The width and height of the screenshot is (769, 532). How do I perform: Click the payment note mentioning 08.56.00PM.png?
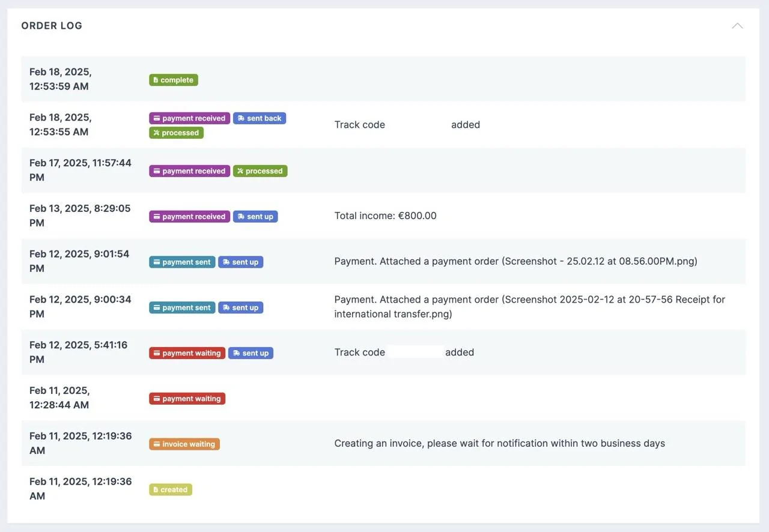click(516, 261)
